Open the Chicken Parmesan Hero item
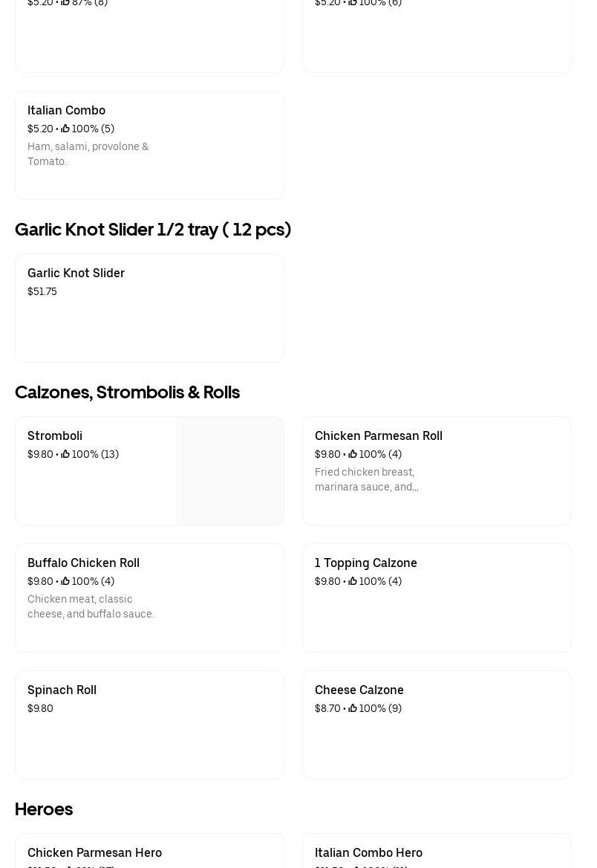Image resolution: width=597 pixels, height=868 pixels. pos(94,852)
